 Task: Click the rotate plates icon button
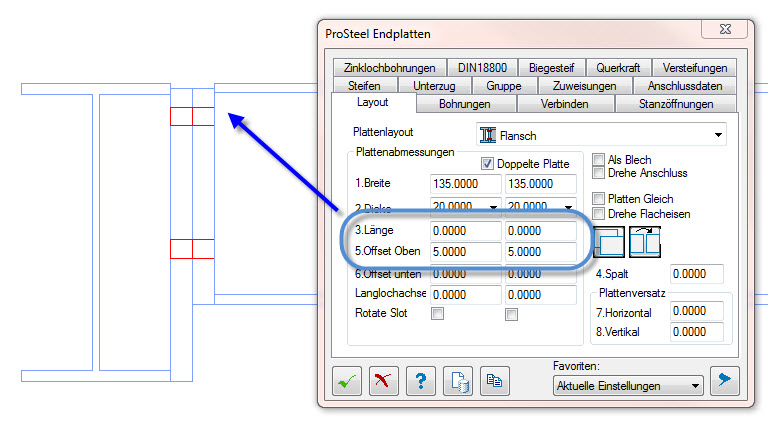click(x=645, y=242)
